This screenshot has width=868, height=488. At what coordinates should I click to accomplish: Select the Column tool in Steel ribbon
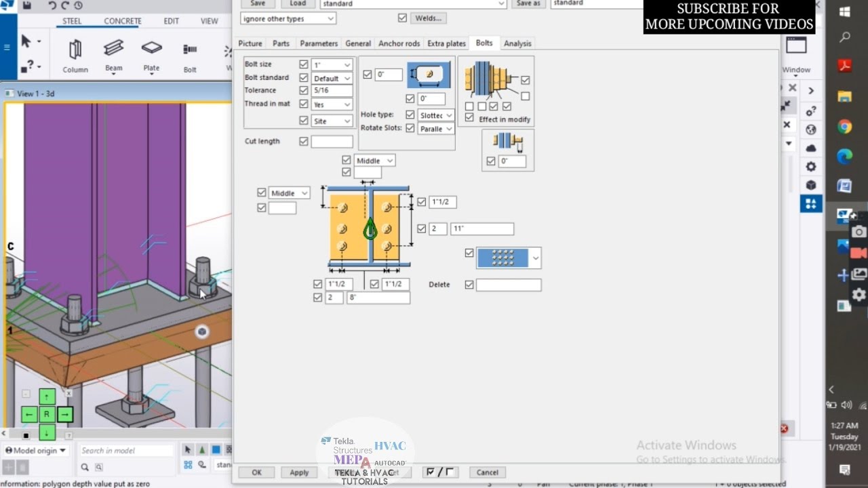[75, 56]
